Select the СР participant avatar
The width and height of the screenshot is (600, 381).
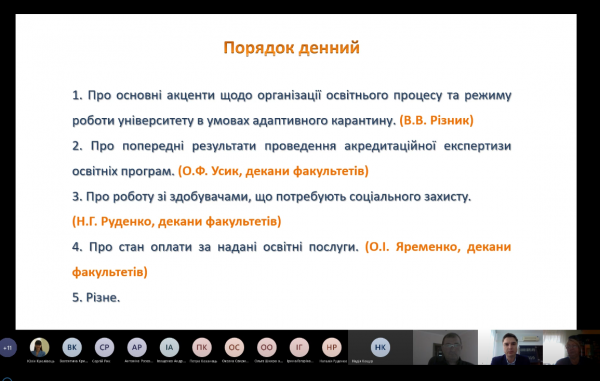[x=104, y=347]
